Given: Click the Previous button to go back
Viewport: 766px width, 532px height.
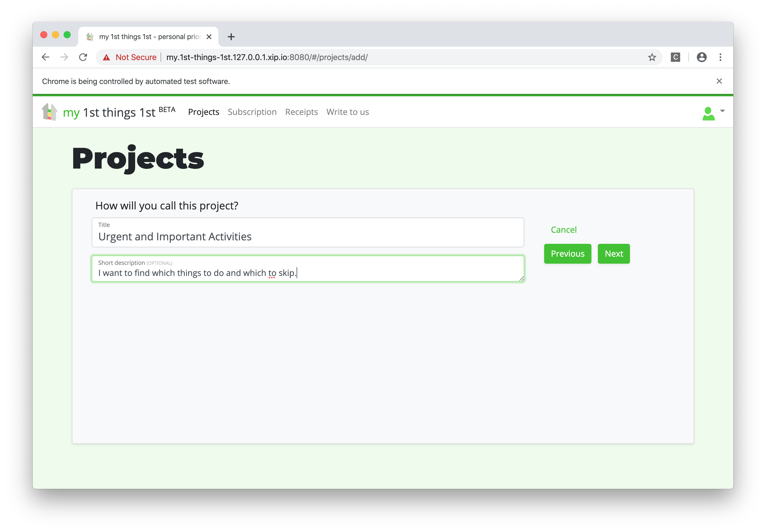Looking at the screenshot, I should pos(567,253).
